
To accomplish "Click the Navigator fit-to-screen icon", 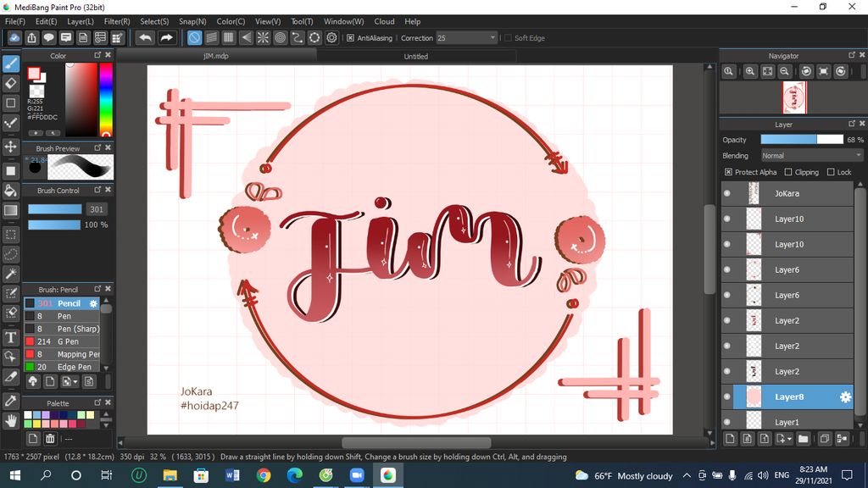I will (767, 71).
